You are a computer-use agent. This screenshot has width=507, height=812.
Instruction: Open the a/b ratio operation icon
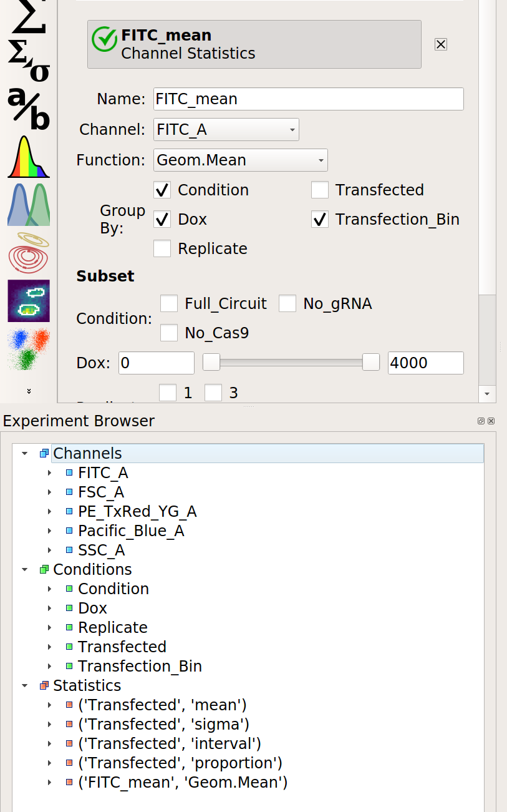29,108
